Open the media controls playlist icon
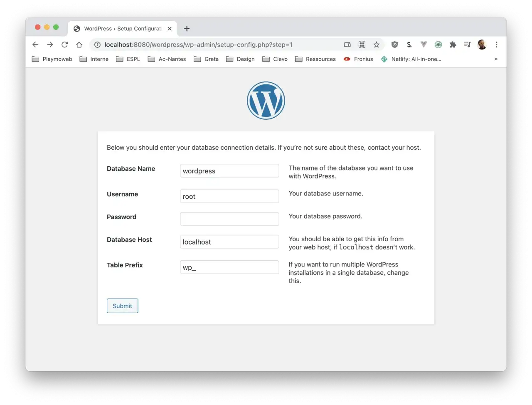The width and height of the screenshot is (532, 405). (467, 44)
